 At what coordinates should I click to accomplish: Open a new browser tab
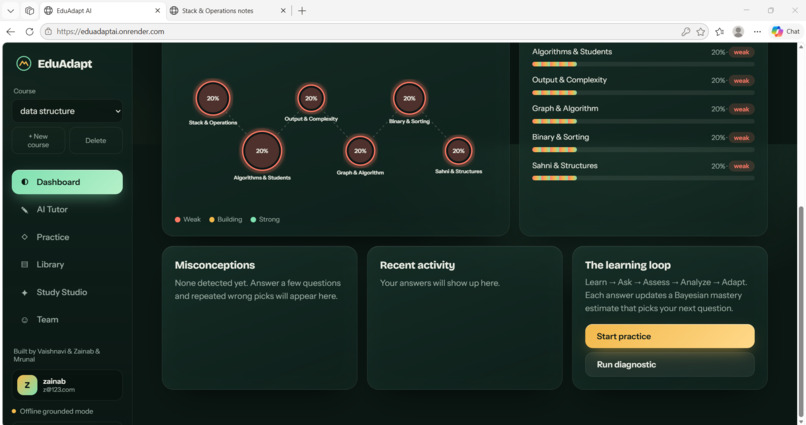coord(302,10)
